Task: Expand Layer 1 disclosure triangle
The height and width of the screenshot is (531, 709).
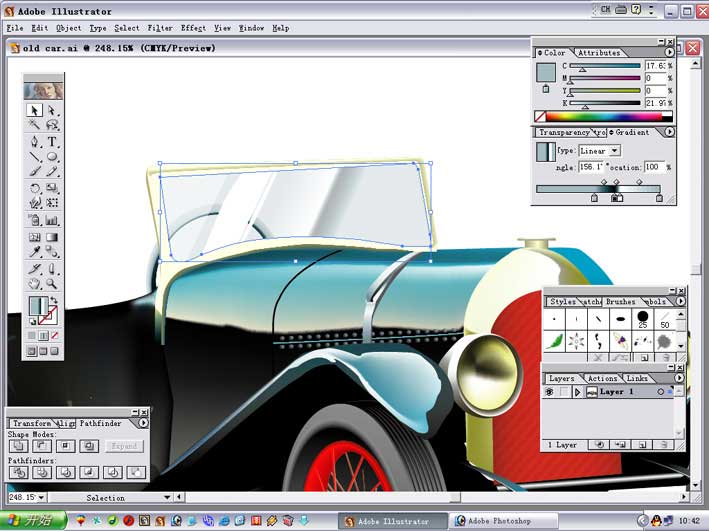Action: tap(577, 392)
